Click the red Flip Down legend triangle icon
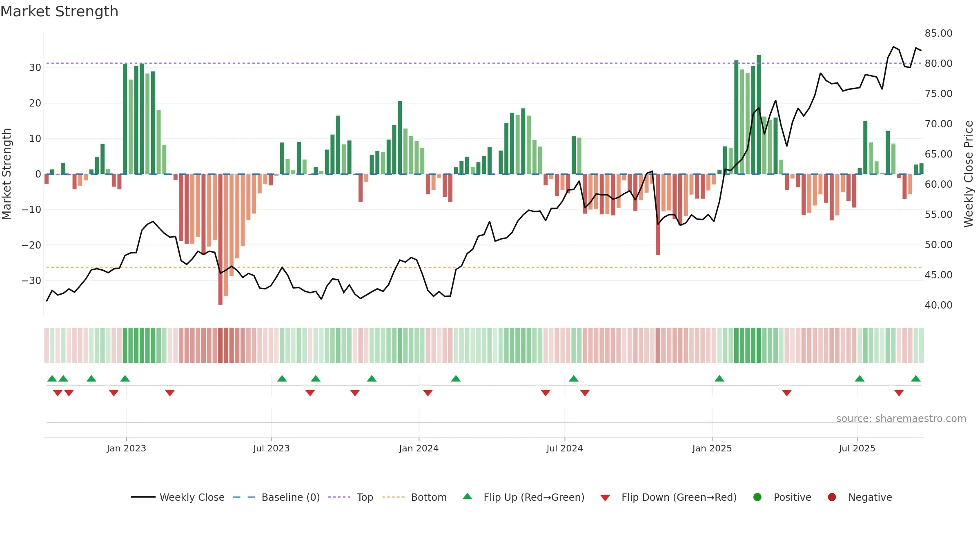Image resolution: width=980 pixels, height=551 pixels. pyautogui.click(x=605, y=498)
